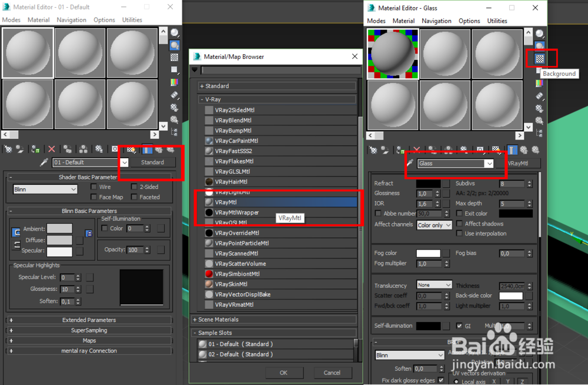588x385 pixels.
Task: Open the Blinn shader dropdown, left editor
Action: (x=45, y=190)
